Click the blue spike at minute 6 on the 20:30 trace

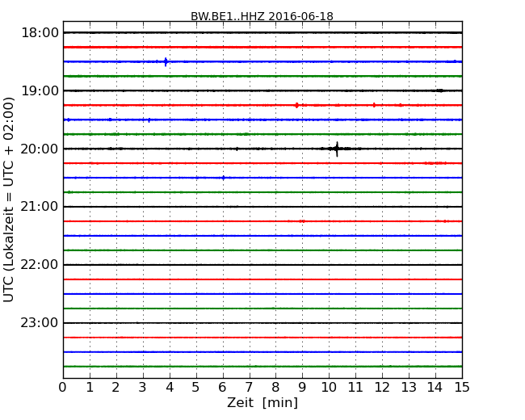click(x=223, y=178)
